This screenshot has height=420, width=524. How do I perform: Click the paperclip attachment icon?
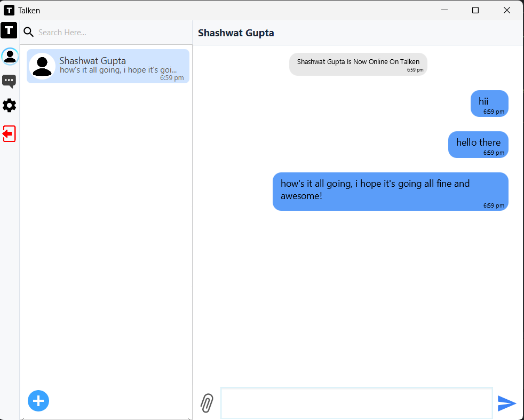click(x=207, y=403)
